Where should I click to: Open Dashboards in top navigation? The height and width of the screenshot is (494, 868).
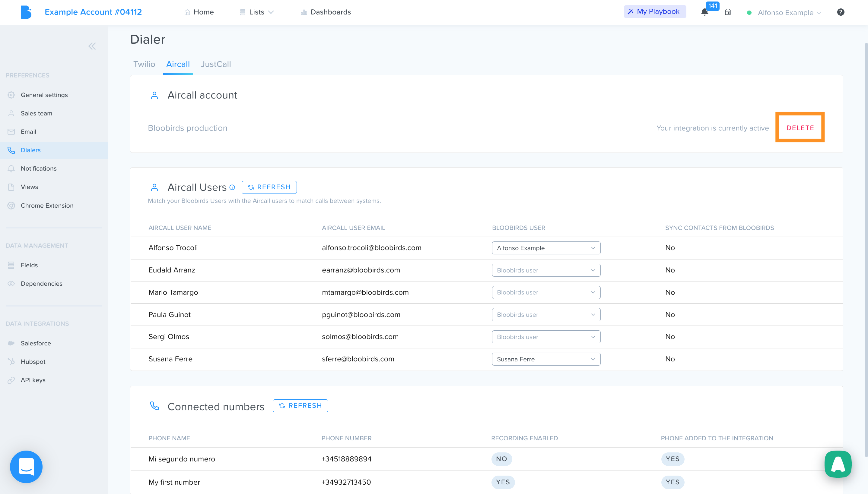click(326, 12)
